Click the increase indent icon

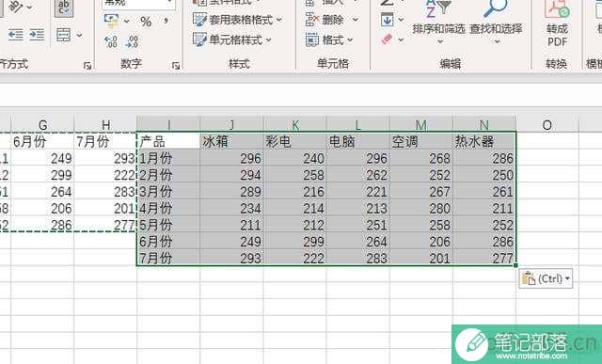(x=37, y=35)
